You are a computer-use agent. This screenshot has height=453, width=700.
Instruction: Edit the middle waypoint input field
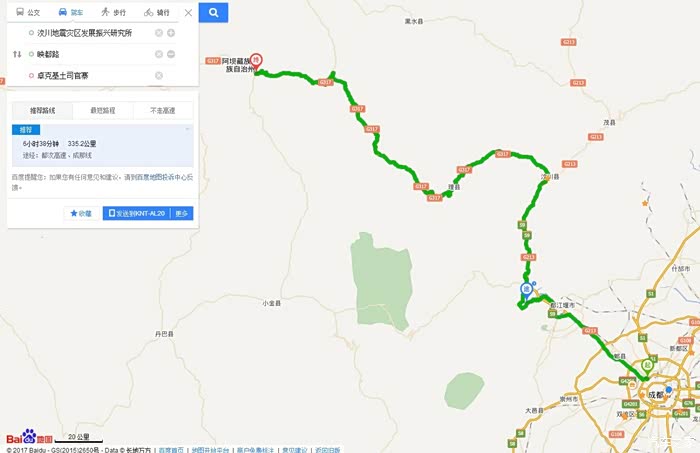click(93, 54)
